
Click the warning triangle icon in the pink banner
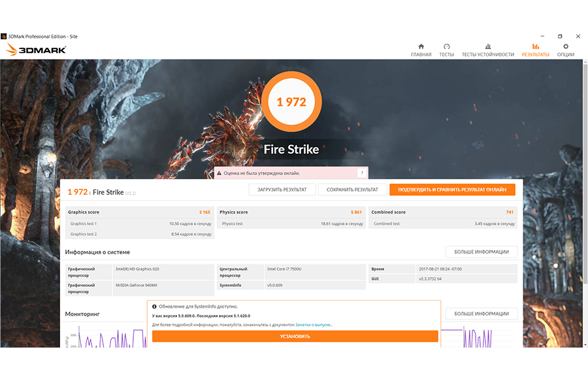pyautogui.click(x=219, y=173)
